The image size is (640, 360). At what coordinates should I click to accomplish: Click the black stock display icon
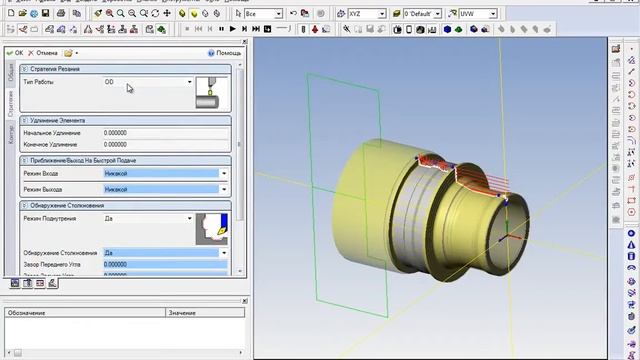tap(420, 29)
